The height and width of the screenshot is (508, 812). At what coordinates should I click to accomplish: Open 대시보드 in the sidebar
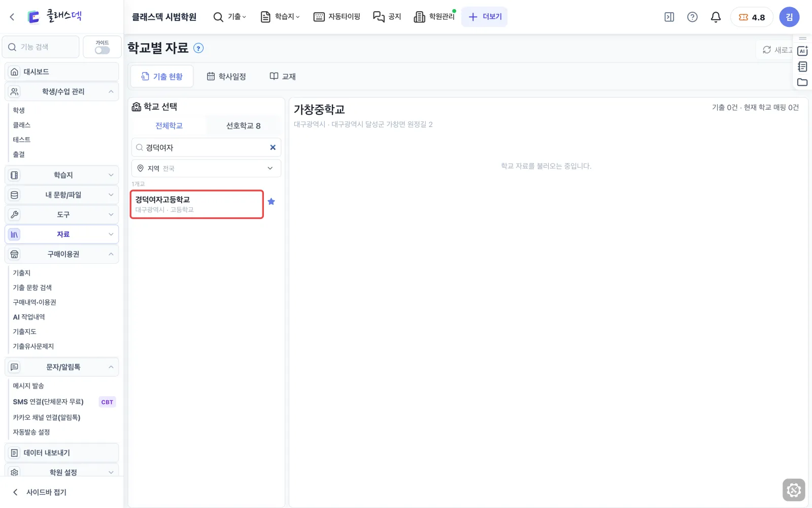(62, 72)
